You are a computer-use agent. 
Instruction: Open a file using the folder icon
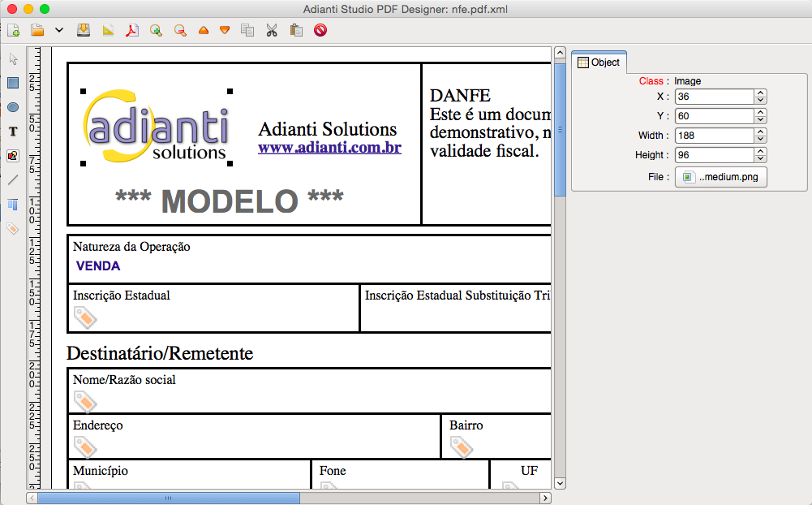point(37,30)
